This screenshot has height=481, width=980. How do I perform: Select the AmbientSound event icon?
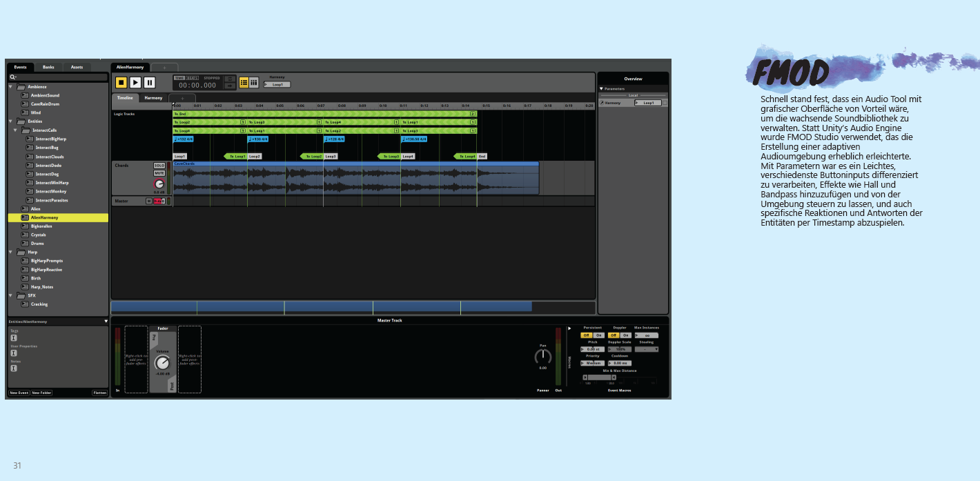pyautogui.click(x=25, y=95)
